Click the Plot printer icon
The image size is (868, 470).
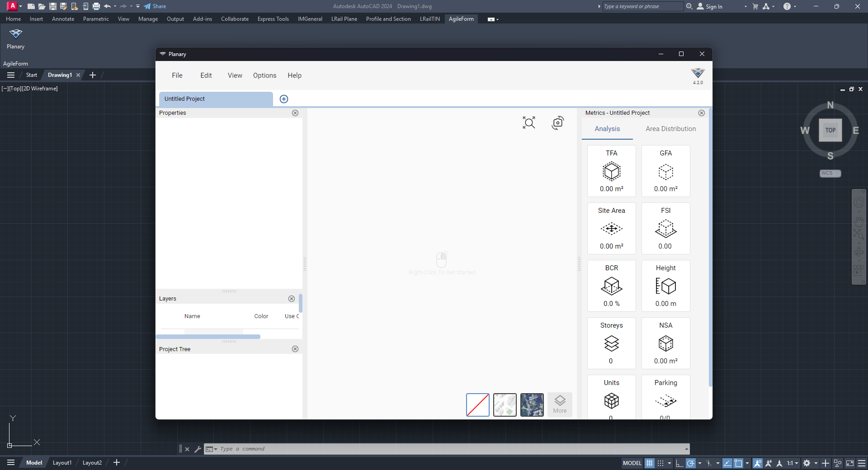click(96, 6)
